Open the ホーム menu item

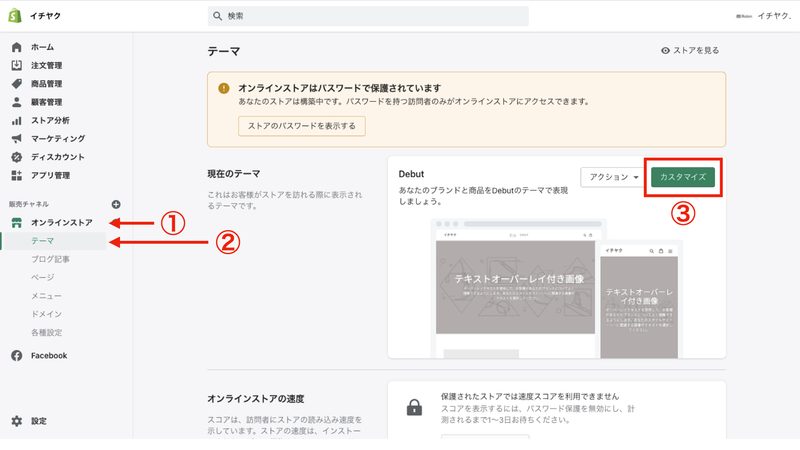click(x=42, y=47)
